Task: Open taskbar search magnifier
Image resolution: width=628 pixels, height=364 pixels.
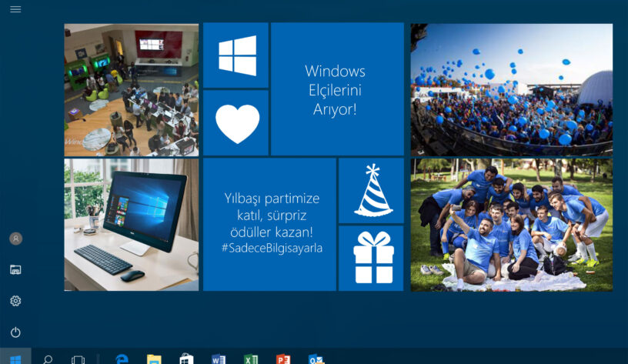Action: click(x=48, y=359)
